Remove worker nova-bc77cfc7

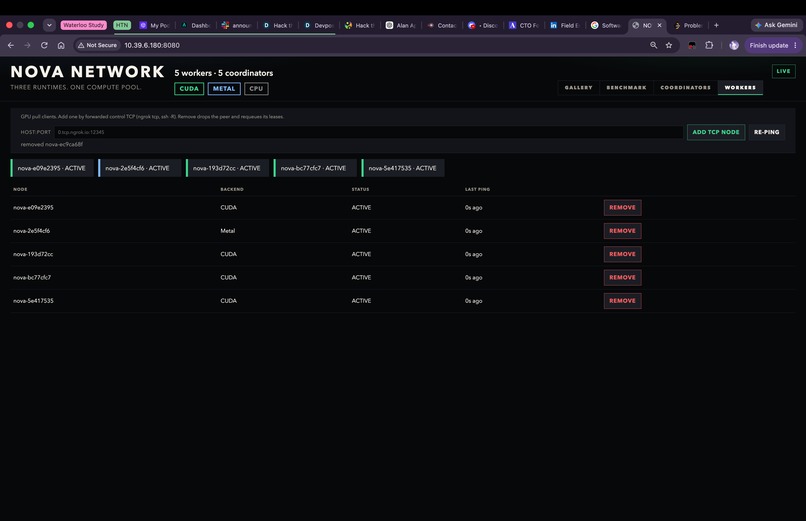pos(622,277)
